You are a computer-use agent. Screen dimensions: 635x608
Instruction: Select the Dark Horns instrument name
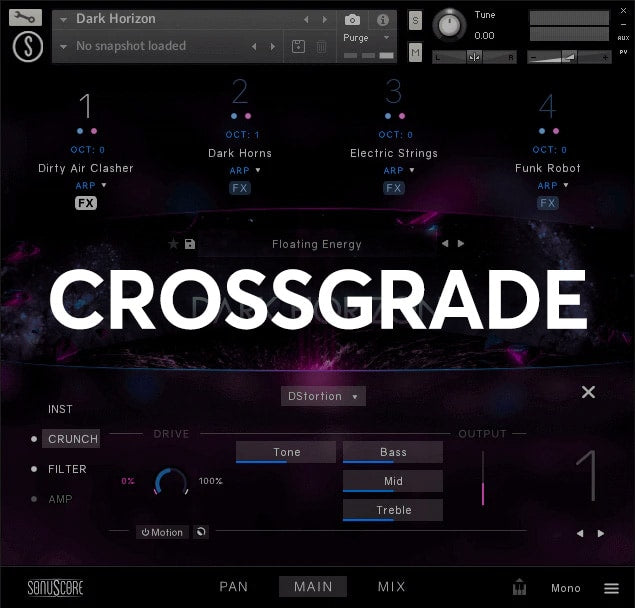(x=240, y=153)
